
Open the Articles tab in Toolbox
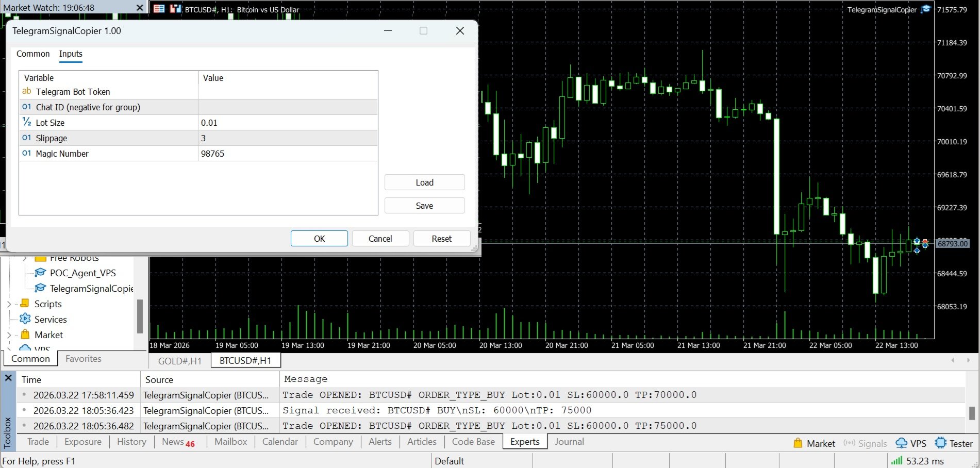click(422, 442)
